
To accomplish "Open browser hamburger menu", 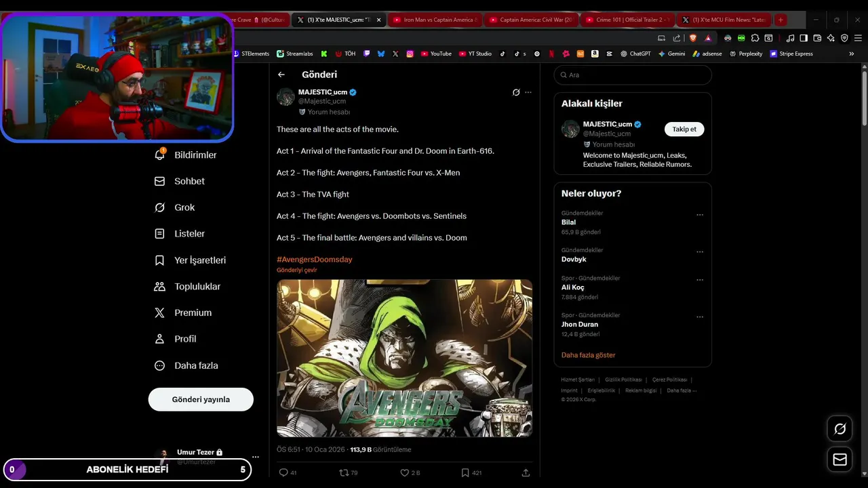I will tap(857, 38).
